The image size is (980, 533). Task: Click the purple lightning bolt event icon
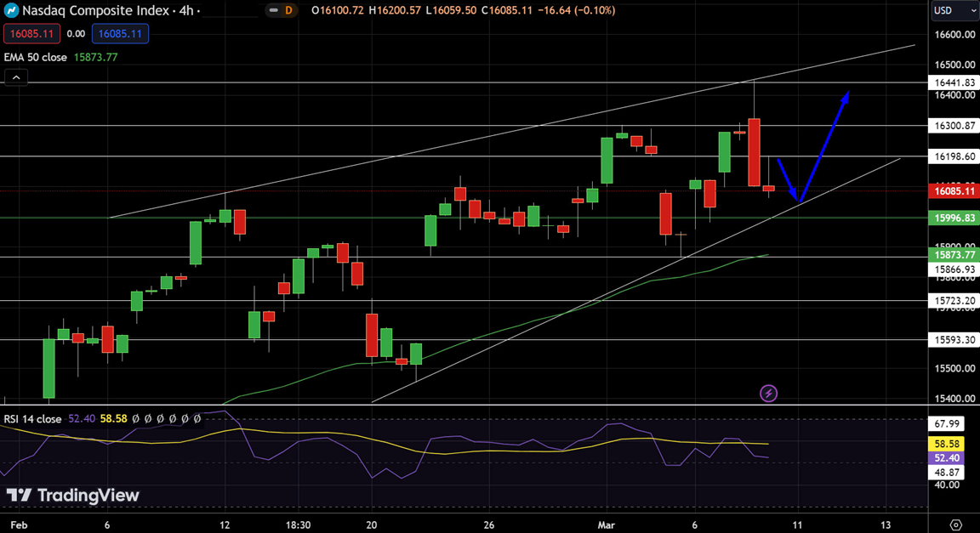pyautogui.click(x=768, y=393)
